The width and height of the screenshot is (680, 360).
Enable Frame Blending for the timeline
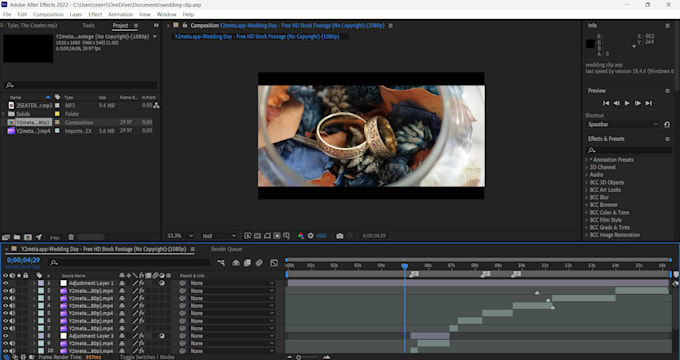[247, 263]
